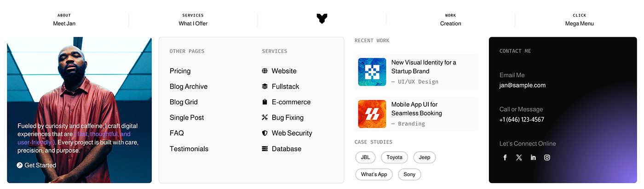Select the JBL case study tag

(365, 157)
